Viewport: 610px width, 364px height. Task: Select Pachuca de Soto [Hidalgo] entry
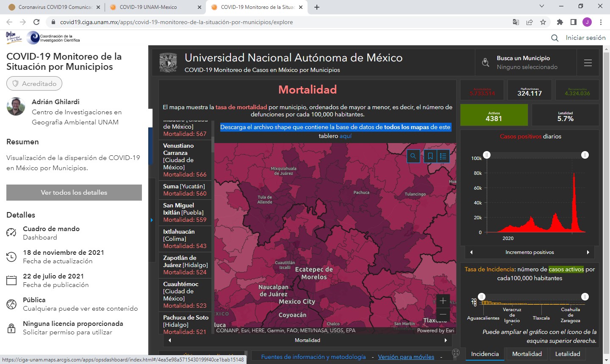[x=185, y=324]
